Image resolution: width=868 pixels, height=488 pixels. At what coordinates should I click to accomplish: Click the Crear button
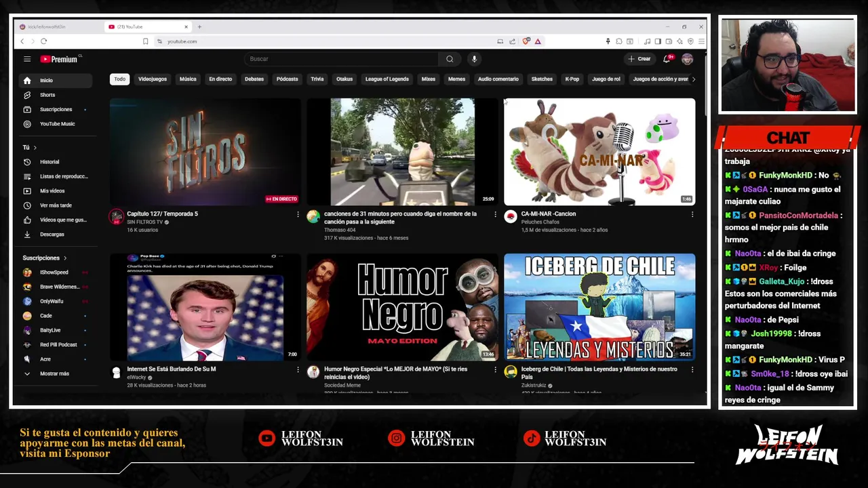click(x=639, y=59)
